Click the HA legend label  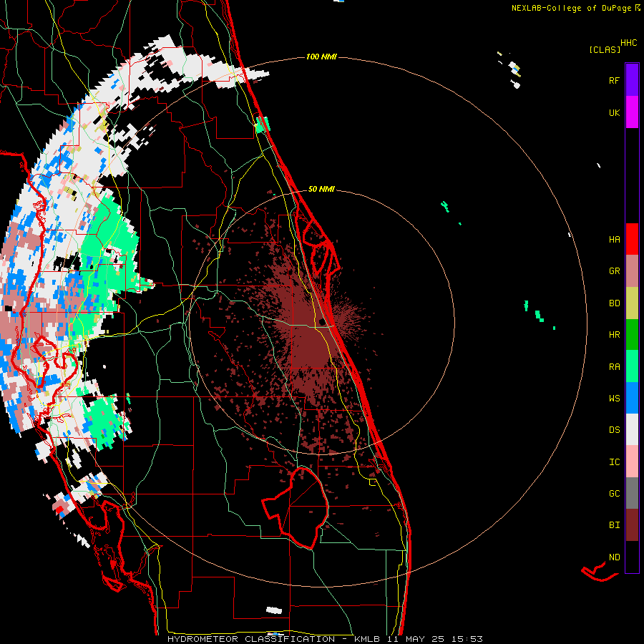614,239
